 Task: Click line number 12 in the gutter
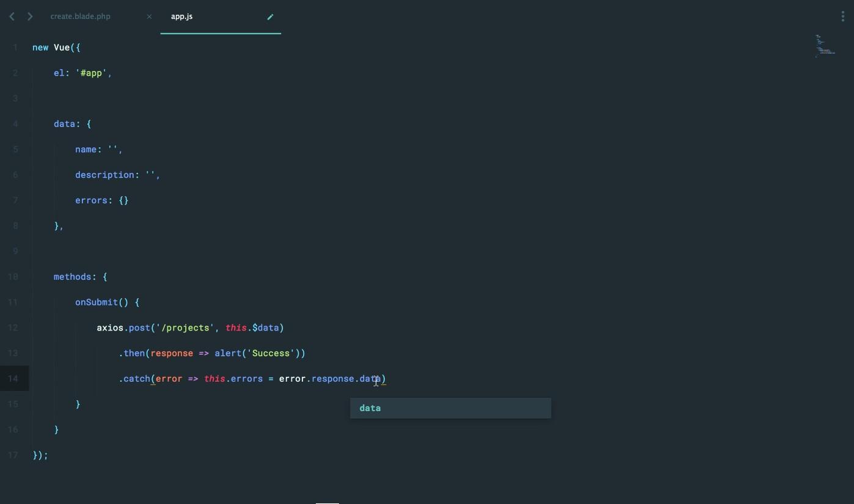[x=13, y=328]
